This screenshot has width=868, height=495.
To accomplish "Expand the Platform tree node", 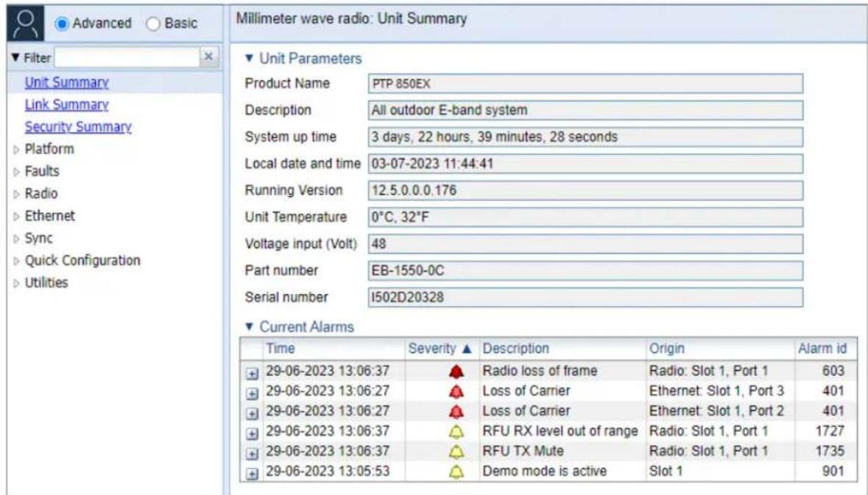I will [x=16, y=150].
